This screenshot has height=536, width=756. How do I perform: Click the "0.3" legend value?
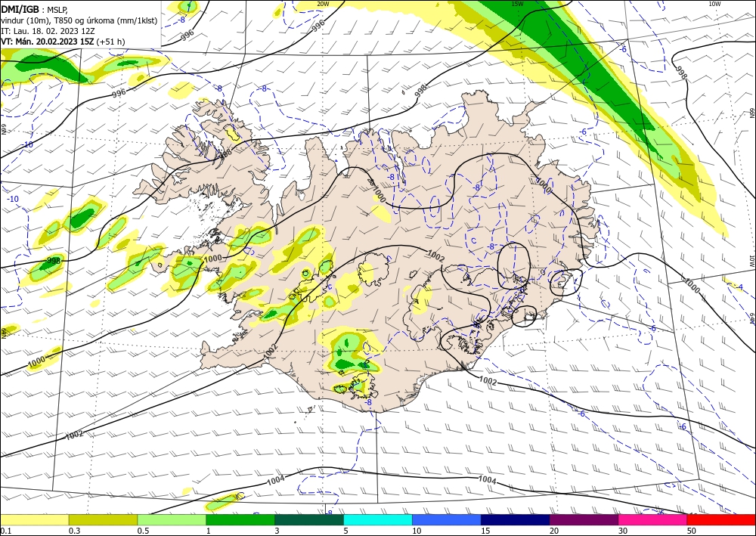click(74, 531)
